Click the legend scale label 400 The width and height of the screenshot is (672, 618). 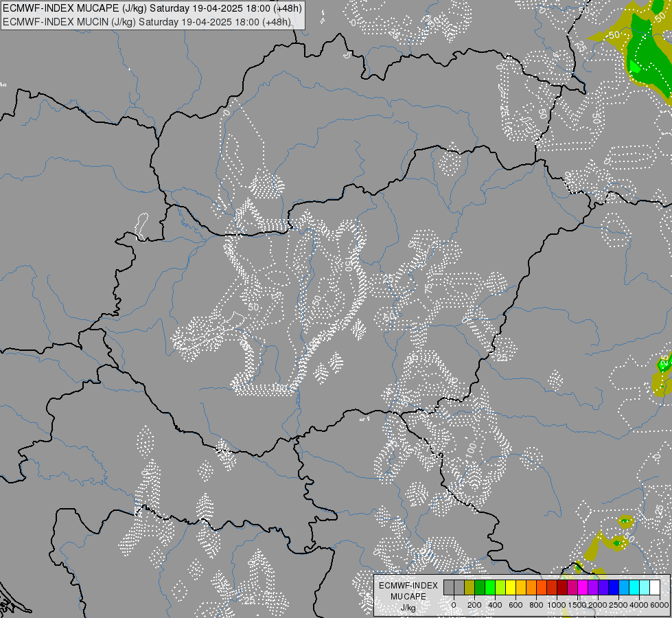point(495,605)
